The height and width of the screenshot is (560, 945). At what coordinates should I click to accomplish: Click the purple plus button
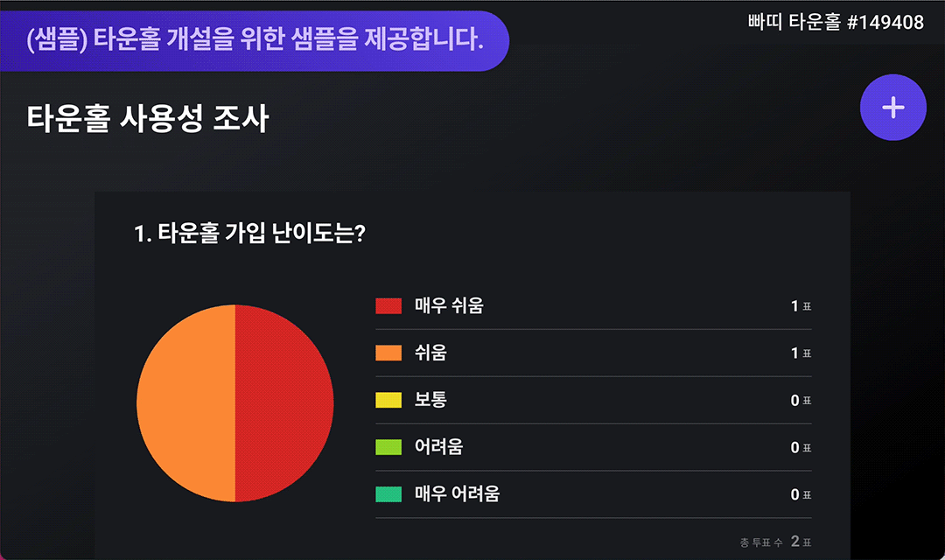pos(892,108)
